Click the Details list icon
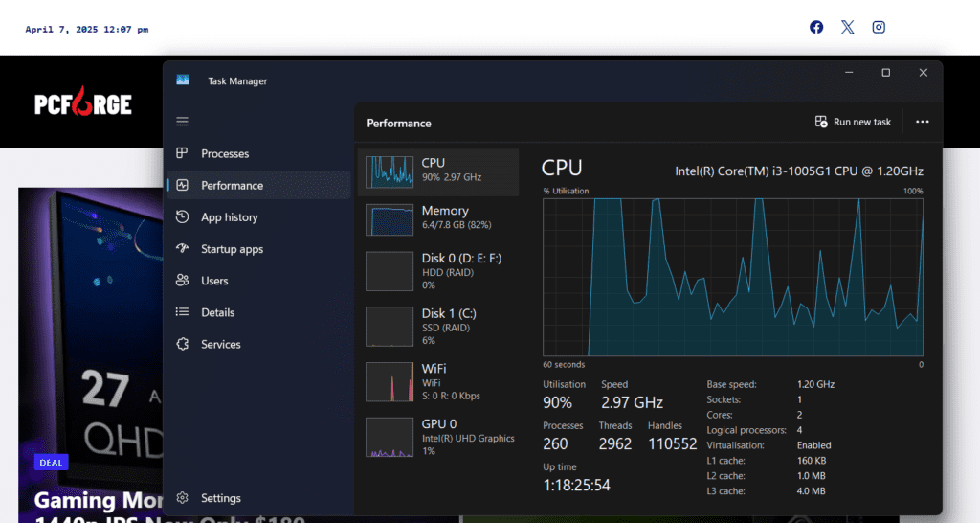 (x=182, y=311)
